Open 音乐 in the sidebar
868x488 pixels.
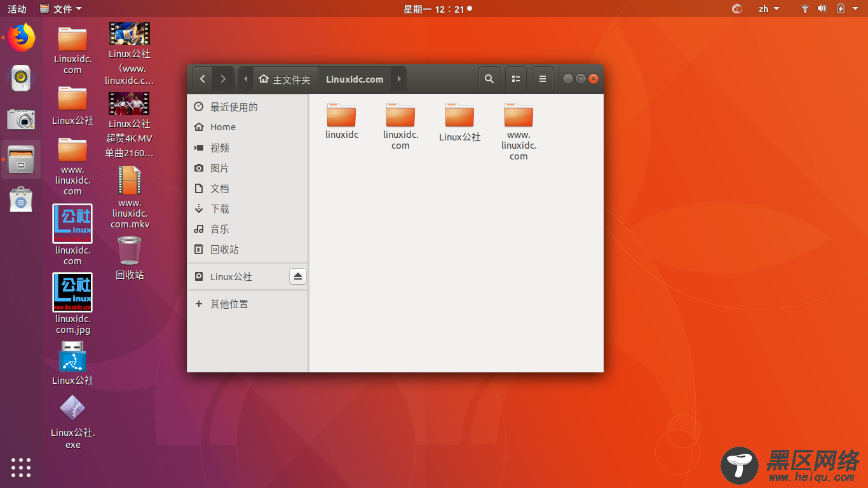tap(248, 229)
